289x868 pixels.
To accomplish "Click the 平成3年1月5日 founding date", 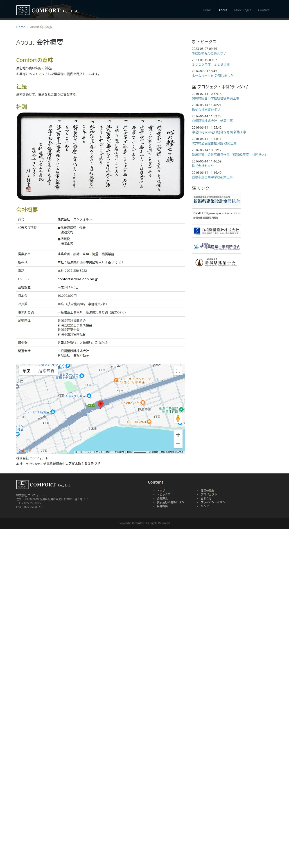I will coord(68,288).
